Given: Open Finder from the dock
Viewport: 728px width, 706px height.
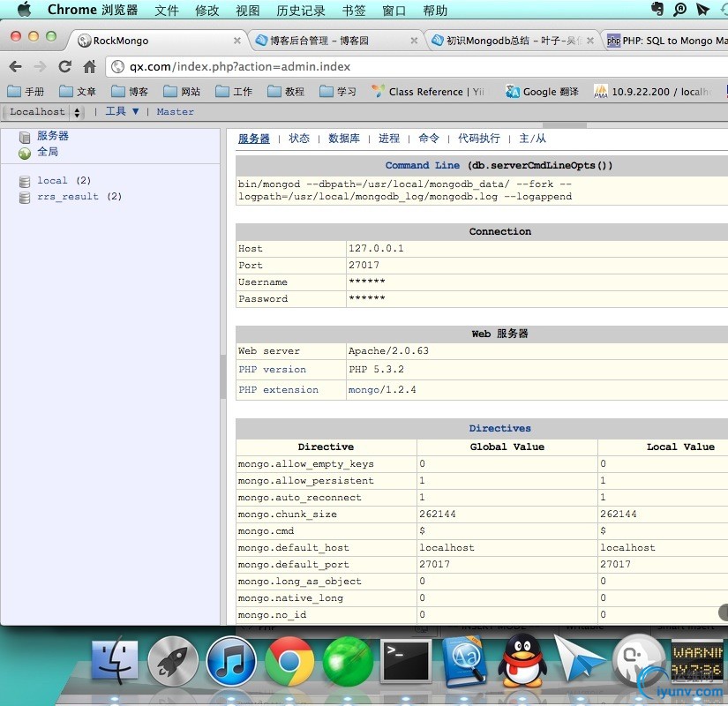Looking at the screenshot, I should tap(114, 661).
